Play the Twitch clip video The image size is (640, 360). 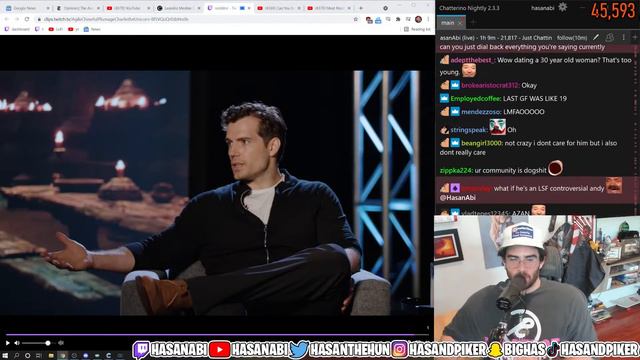(7, 343)
